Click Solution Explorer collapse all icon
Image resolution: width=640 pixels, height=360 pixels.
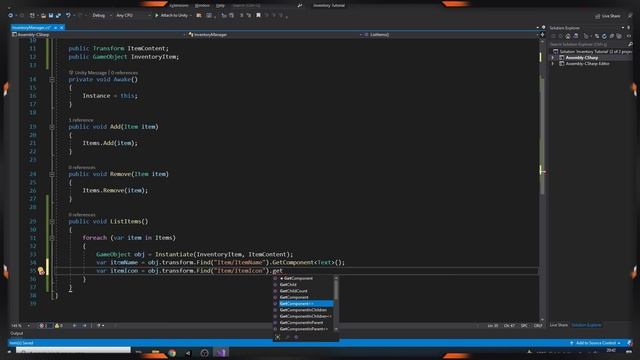tap(612, 36)
